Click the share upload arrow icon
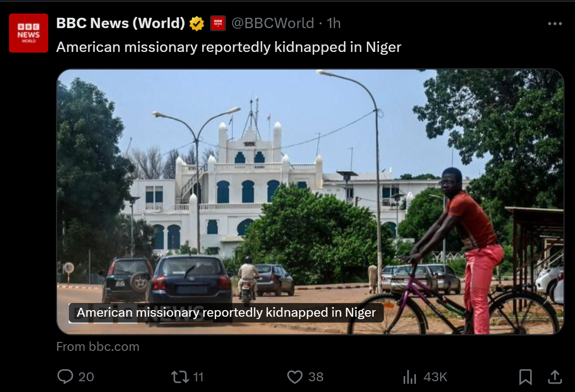Image resolution: width=575 pixels, height=392 pixels. click(555, 377)
